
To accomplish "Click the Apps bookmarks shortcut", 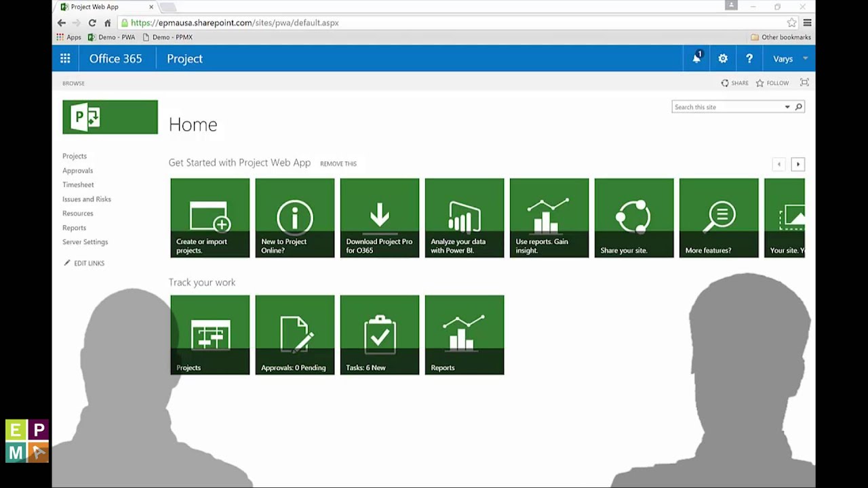I will pos(68,37).
